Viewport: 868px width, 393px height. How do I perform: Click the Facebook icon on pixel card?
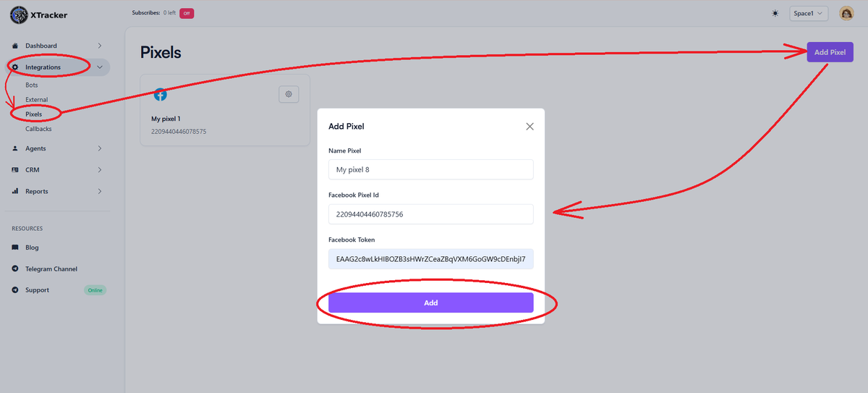(x=161, y=95)
